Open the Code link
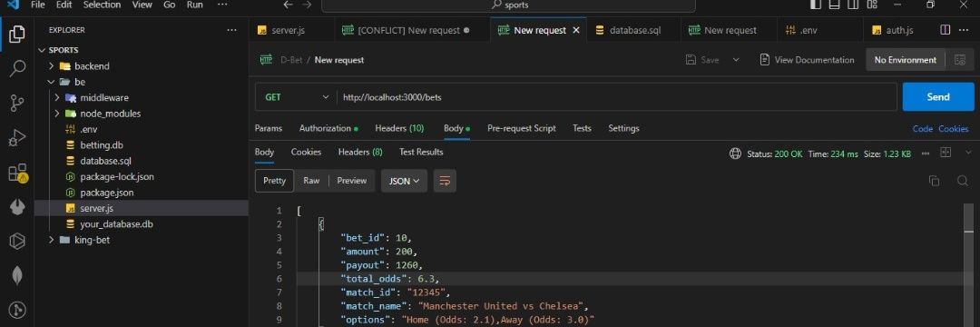980x327 pixels. [x=923, y=129]
